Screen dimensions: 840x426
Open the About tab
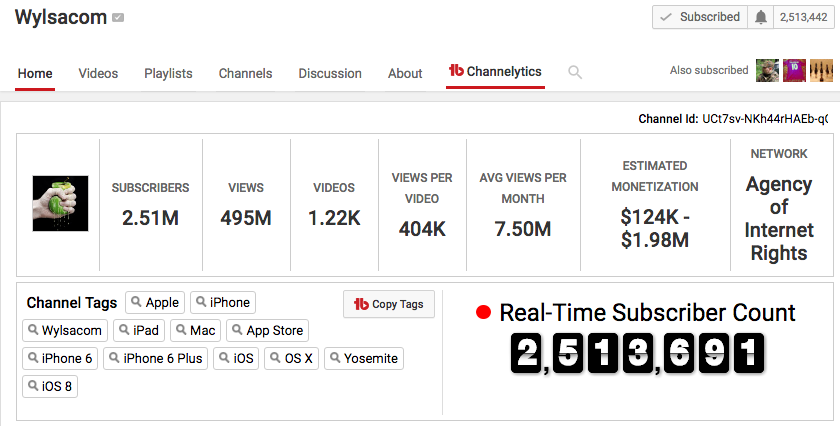(405, 73)
